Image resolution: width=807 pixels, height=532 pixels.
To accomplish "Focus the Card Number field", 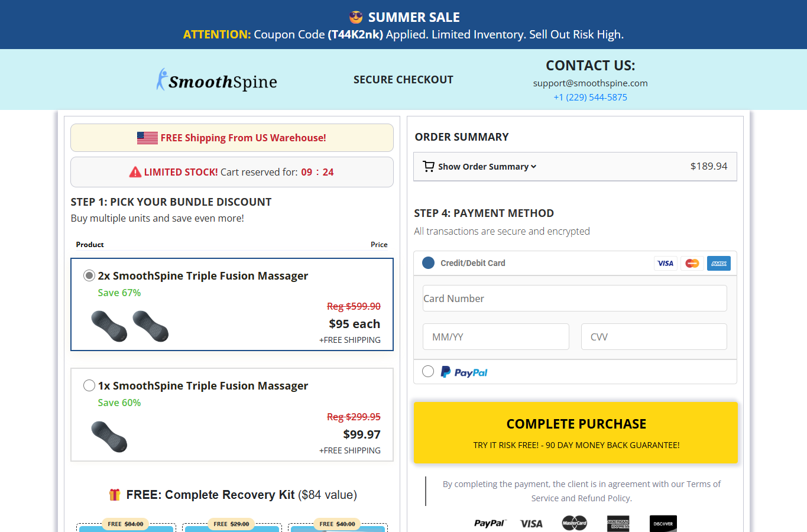I will [575, 299].
